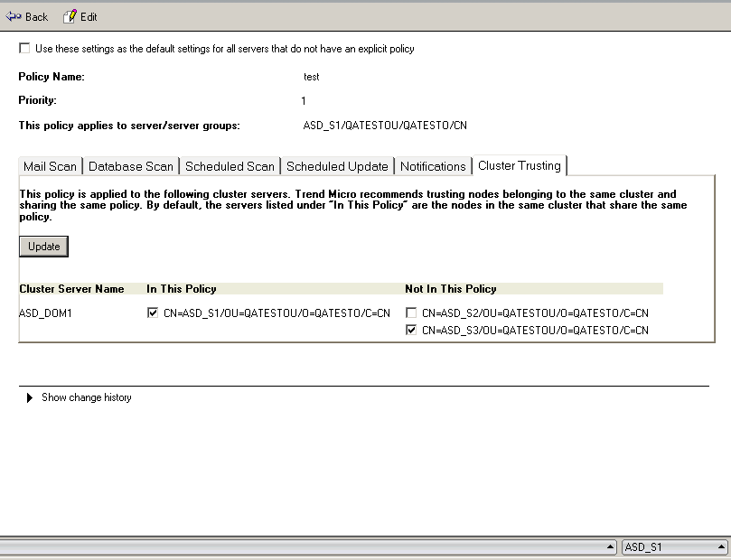Open the Notifications tab
This screenshot has height=560, width=731.
[433, 166]
